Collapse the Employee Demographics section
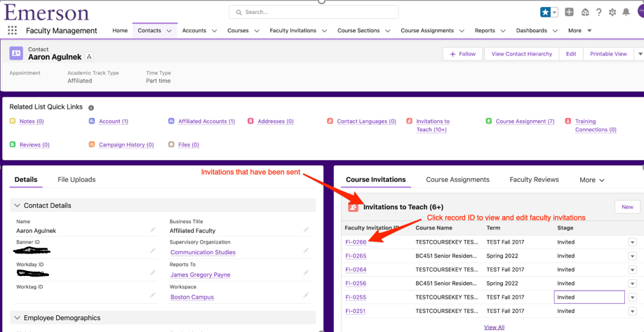 pyautogui.click(x=18, y=318)
